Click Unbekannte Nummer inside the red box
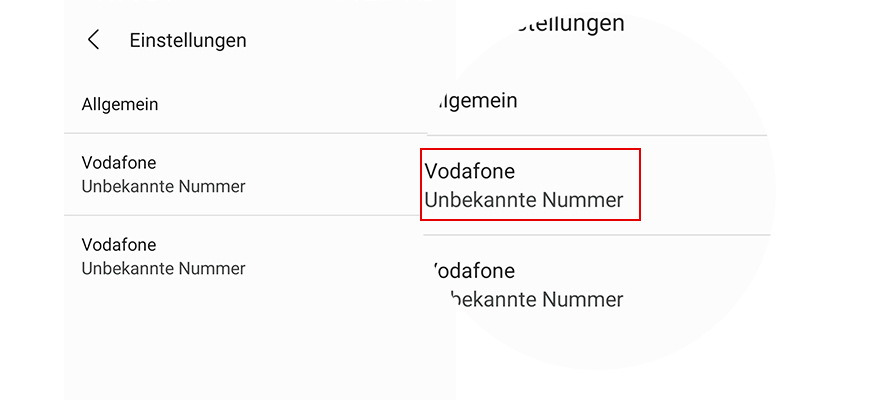879x400 pixels. coord(524,200)
